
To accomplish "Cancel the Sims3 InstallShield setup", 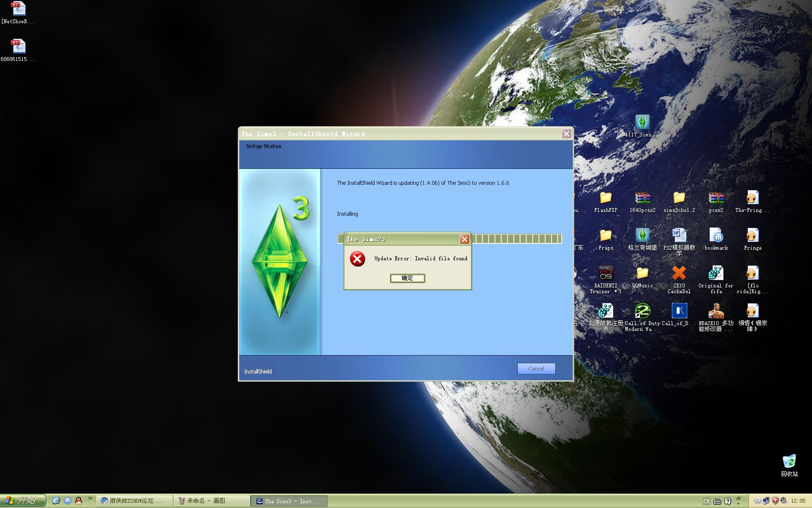I will point(536,369).
